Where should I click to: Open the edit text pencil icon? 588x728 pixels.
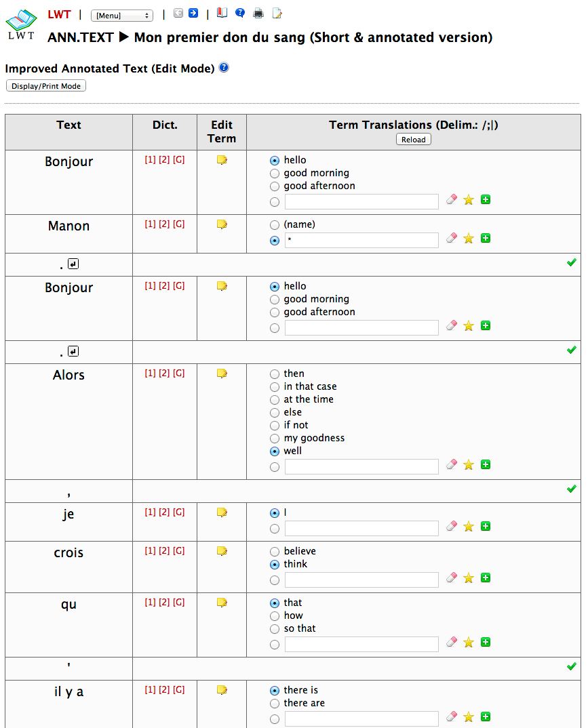tap(277, 13)
